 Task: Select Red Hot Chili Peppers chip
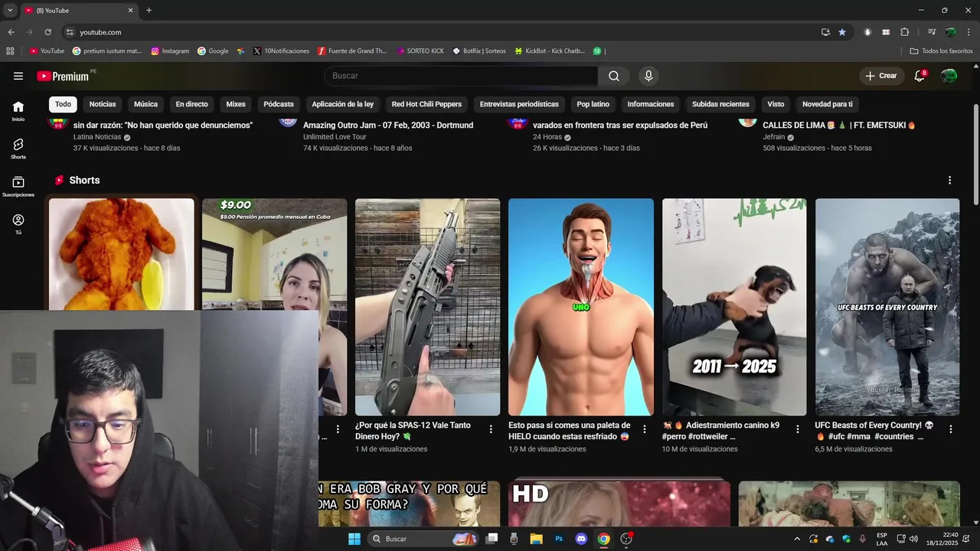click(x=426, y=104)
